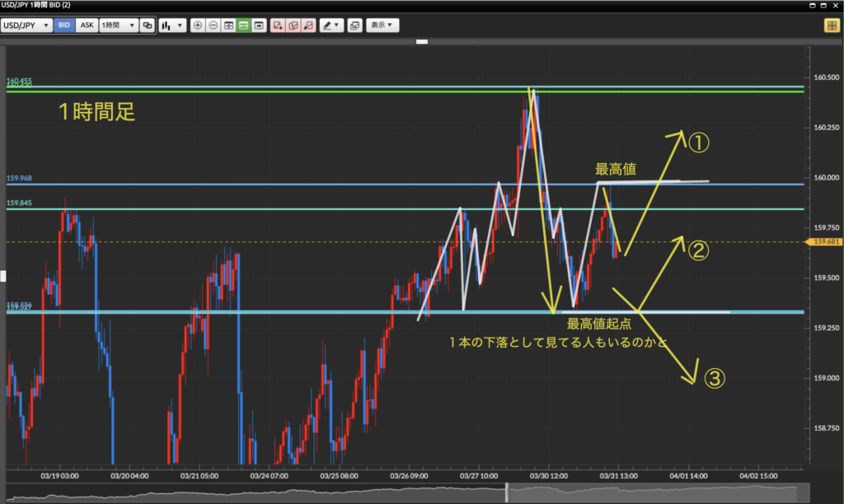Open the USD/JPY currency pair dropdown
The width and height of the screenshot is (844, 504).
26,26
